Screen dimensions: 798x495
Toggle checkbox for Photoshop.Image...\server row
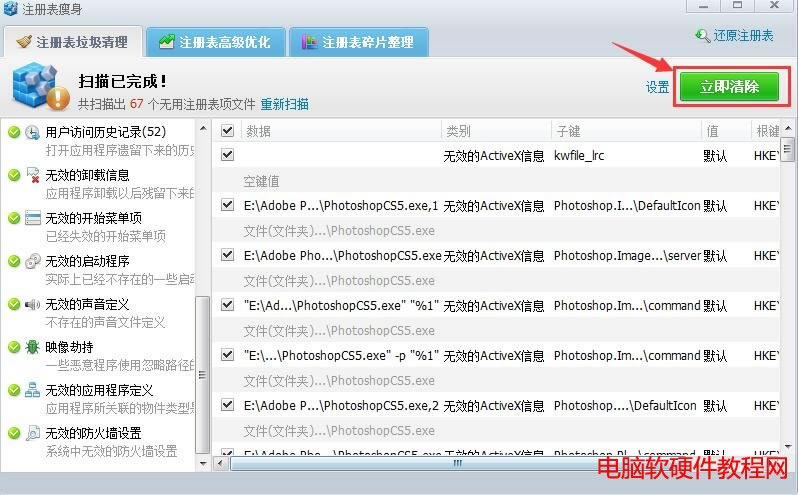[227, 255]
